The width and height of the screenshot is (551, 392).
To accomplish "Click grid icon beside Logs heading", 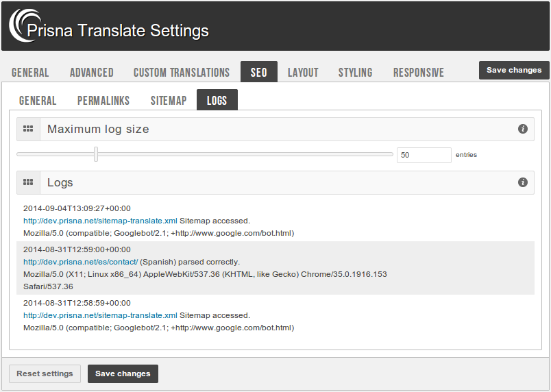I will (x=28, y=182).
